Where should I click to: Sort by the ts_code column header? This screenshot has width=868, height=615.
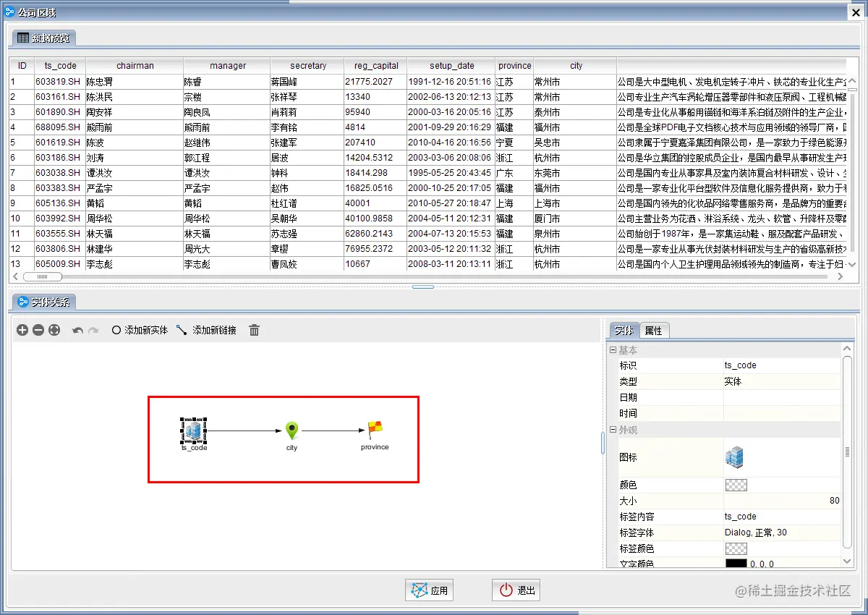tap(60, 66)
